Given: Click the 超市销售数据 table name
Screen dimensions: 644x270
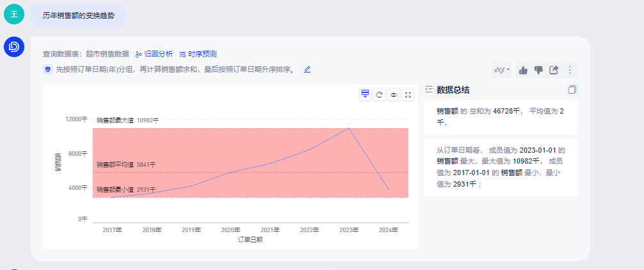Looking at the screenshot, I should [x=107, y=54].
